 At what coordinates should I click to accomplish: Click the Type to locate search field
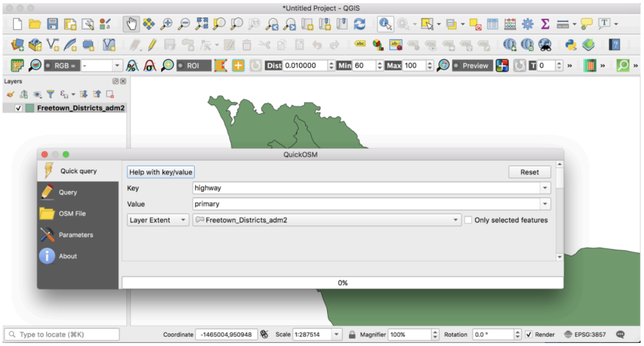point(62,335)
